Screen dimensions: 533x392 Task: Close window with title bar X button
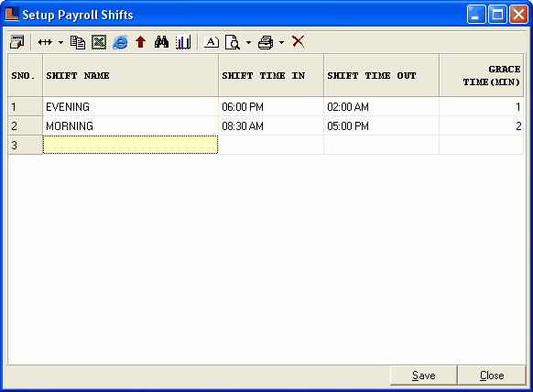pos(518,15)
